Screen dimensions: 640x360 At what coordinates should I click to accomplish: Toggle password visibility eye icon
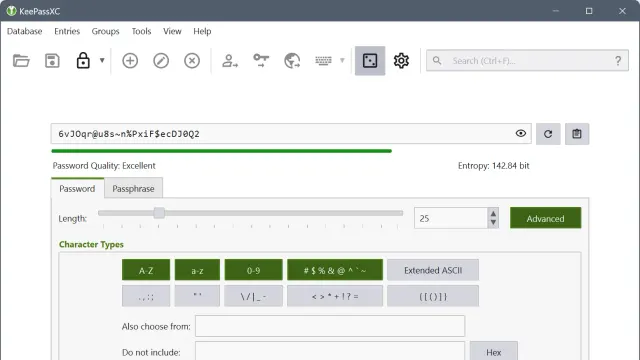pyautogui.click(x=520, y=133)
